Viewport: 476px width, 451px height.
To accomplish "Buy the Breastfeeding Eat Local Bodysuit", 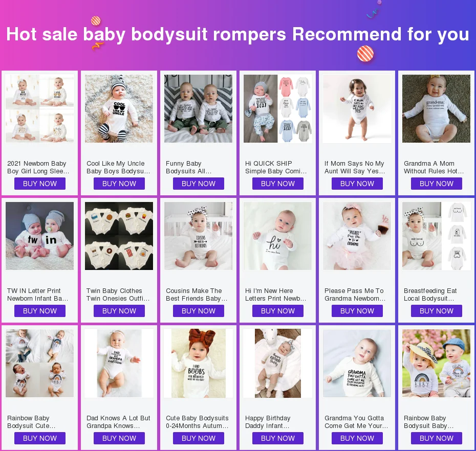I will point(437,311).
